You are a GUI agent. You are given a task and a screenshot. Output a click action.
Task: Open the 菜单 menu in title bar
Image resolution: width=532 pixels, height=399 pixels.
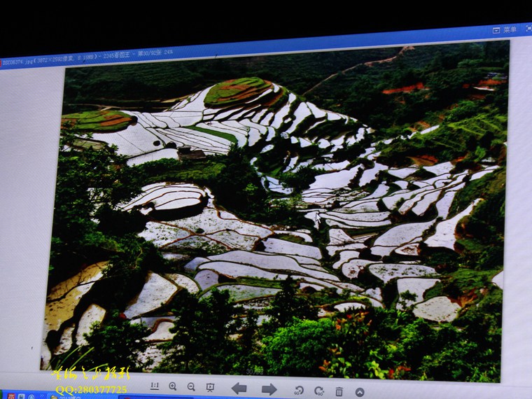(510, 30)
